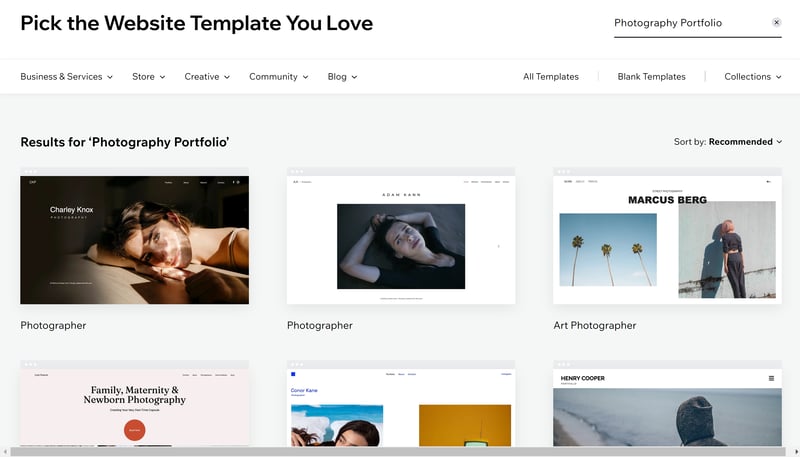
Task: Click the Art Photographer template title
Action: pos(595,325)
